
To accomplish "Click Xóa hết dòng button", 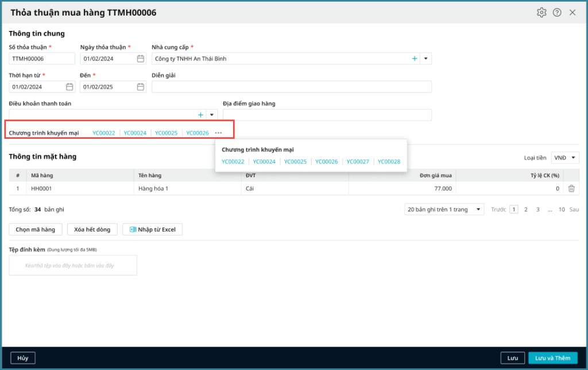I will click(x=92, y=229).
